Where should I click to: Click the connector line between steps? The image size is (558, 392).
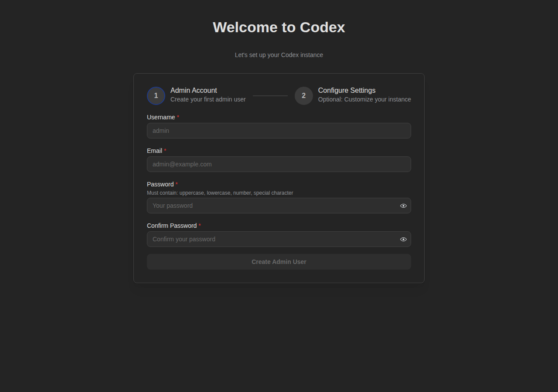(270, 96)
